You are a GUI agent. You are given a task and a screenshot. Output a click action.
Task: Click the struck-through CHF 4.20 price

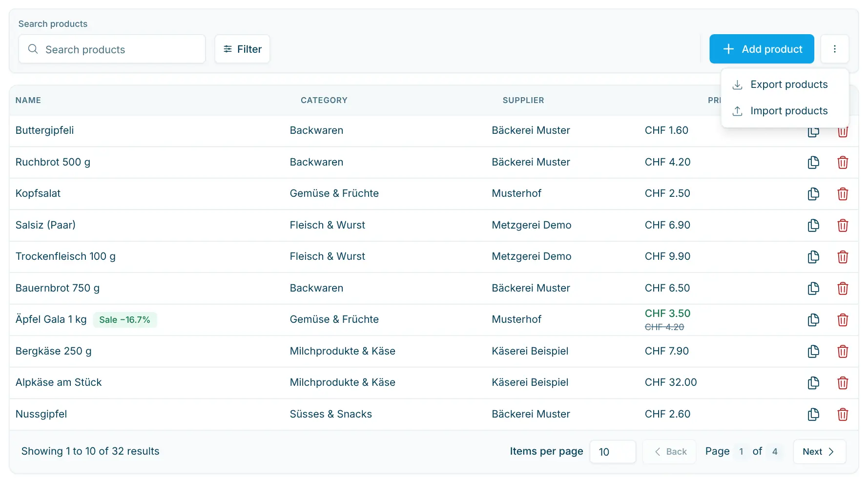coord(664,327)
